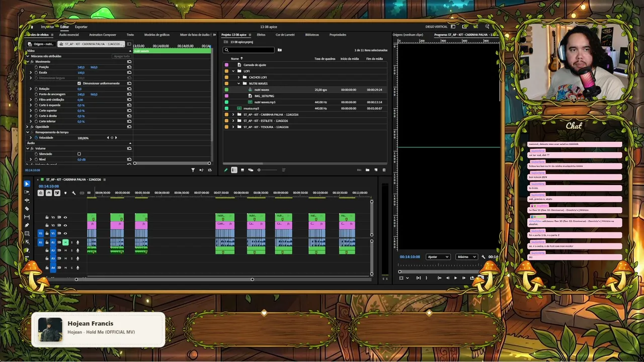Viewport: 644px width, 362px height.
Task: Click the Project panel search field
Action: (250, 50)
